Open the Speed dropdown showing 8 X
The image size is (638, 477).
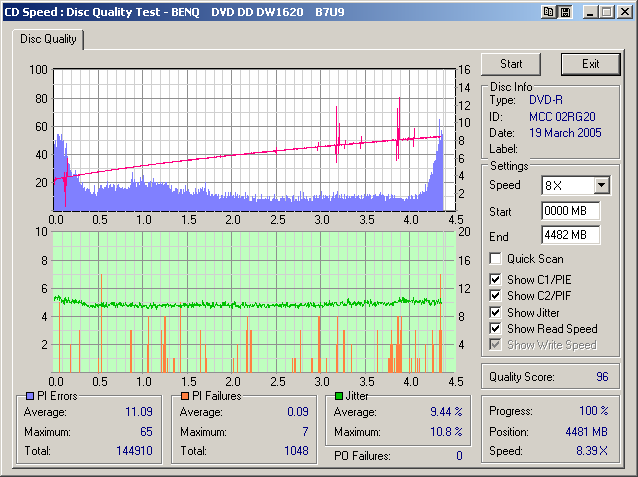tap(600, 186)
